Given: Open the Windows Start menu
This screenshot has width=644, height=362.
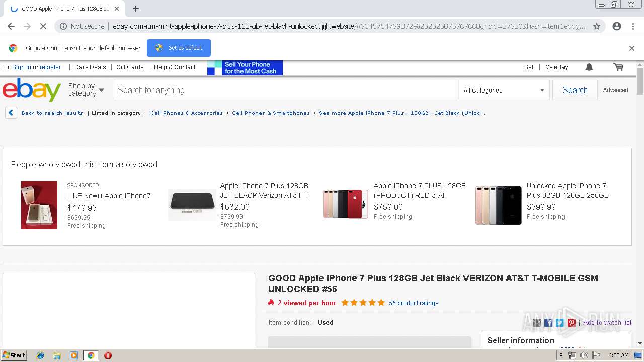Looking at the screenshot, I should tap(14, 355).
